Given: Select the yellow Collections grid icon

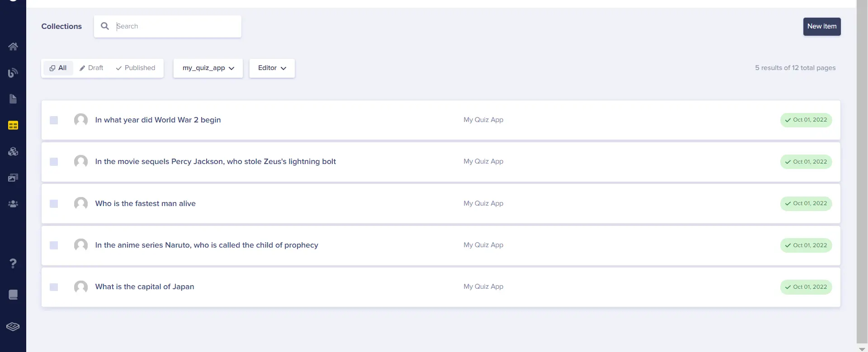Looking at the screenshot, I should pos(13,125).
